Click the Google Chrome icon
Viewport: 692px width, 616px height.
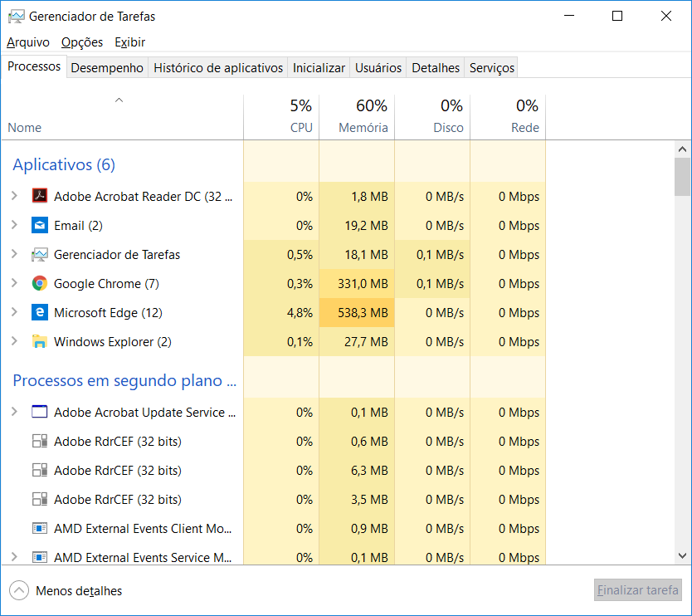(40, 283)
